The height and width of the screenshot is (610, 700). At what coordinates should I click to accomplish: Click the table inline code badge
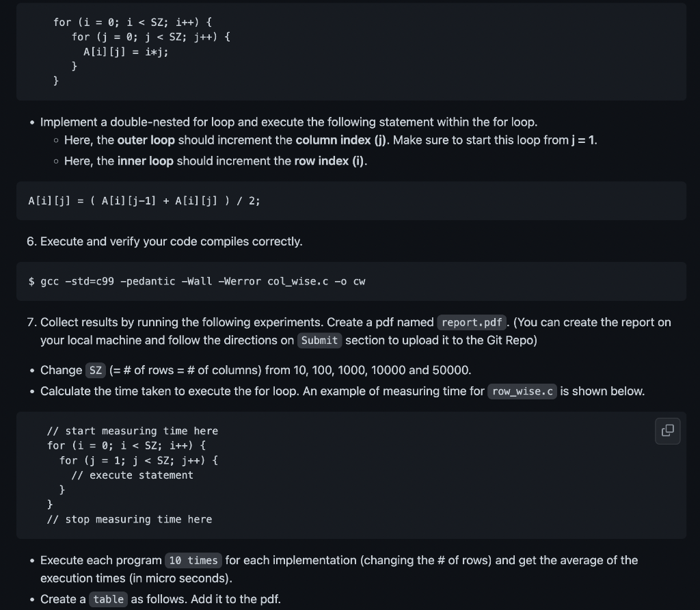pyautogui.click(x=108, y=599)
